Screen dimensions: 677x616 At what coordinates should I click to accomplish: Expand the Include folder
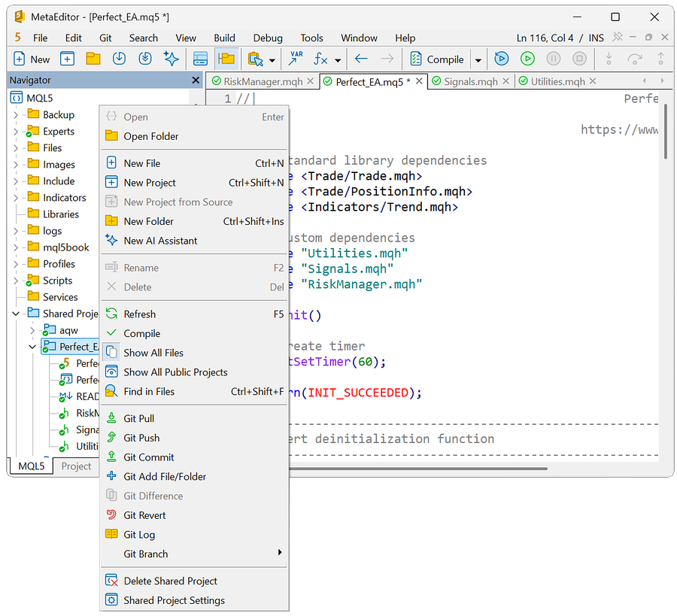pyautogui.click(x=16, y=181)
